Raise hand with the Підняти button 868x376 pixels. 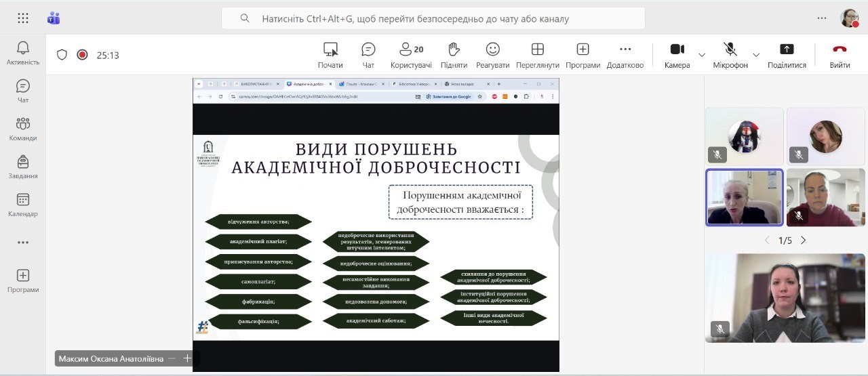(454, 55)
